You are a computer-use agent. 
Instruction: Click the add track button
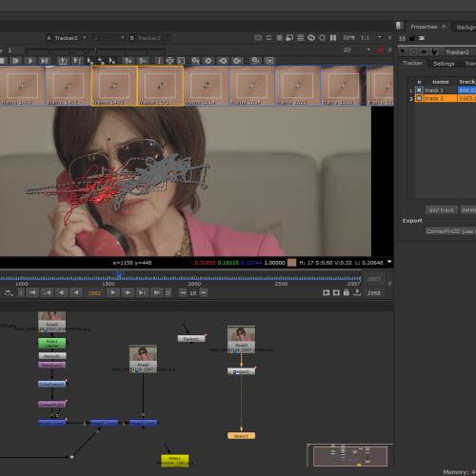[441, 209]
